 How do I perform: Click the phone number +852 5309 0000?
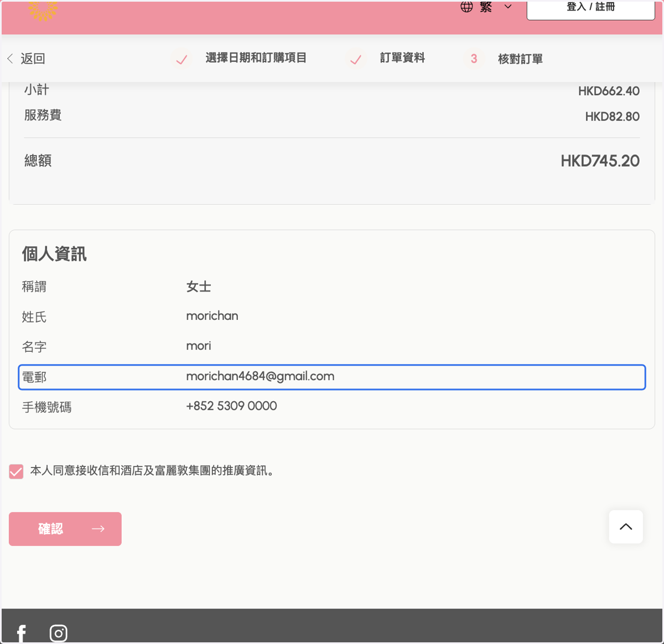tap(231, 406)
